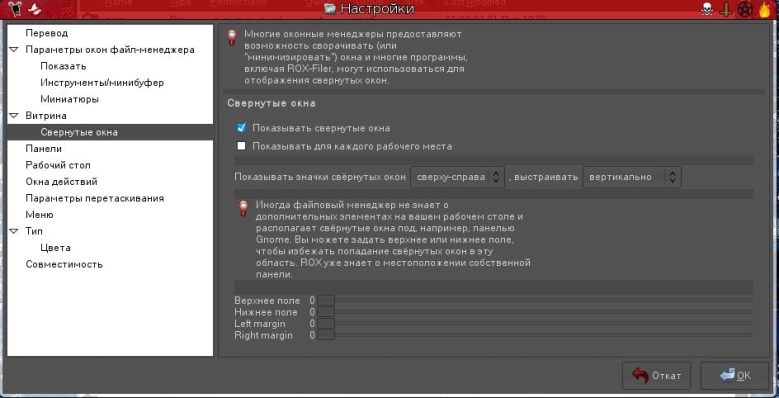Screen dimensions: 779x398
Task: Click the Left margin label
Action: [260, 324]
